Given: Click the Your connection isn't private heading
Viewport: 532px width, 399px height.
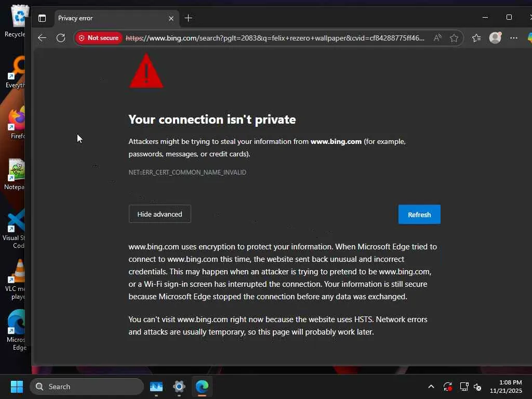Looking at the screenshot, I should click(212, 119).
